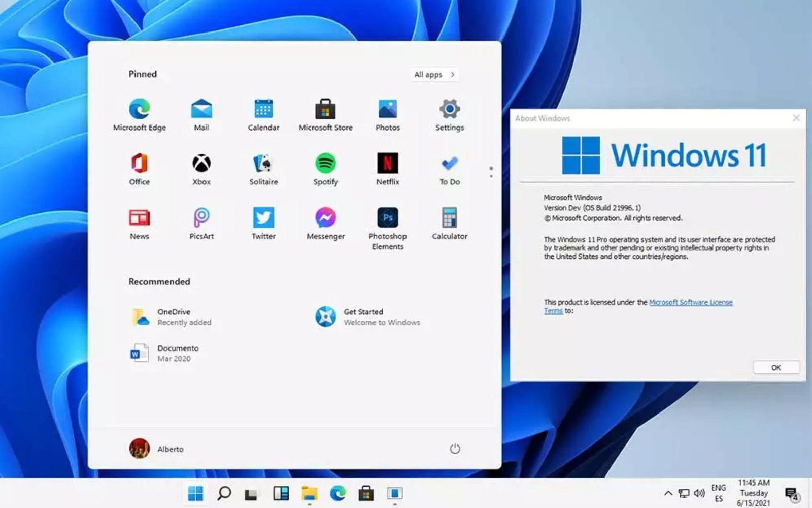Open Widgets from the taskbar
Viewport: 812px width, 508px height.
tap(281, 493)
